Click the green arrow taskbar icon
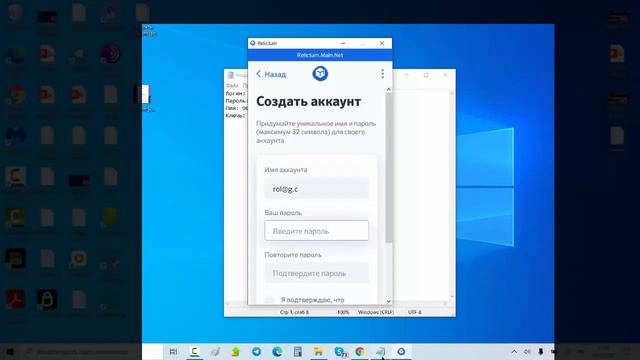The width and height of the screenshot is (640, 360). coord(236,351)
